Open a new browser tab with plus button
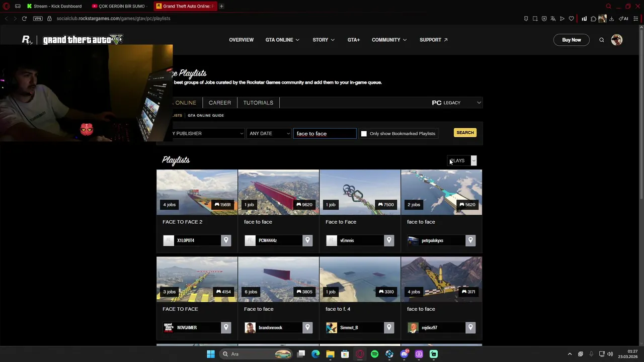The image size is (644, 362). click(221, 6)
